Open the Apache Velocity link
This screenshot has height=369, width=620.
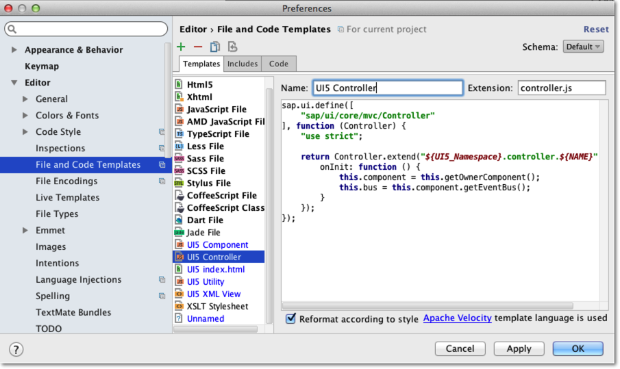457,318
